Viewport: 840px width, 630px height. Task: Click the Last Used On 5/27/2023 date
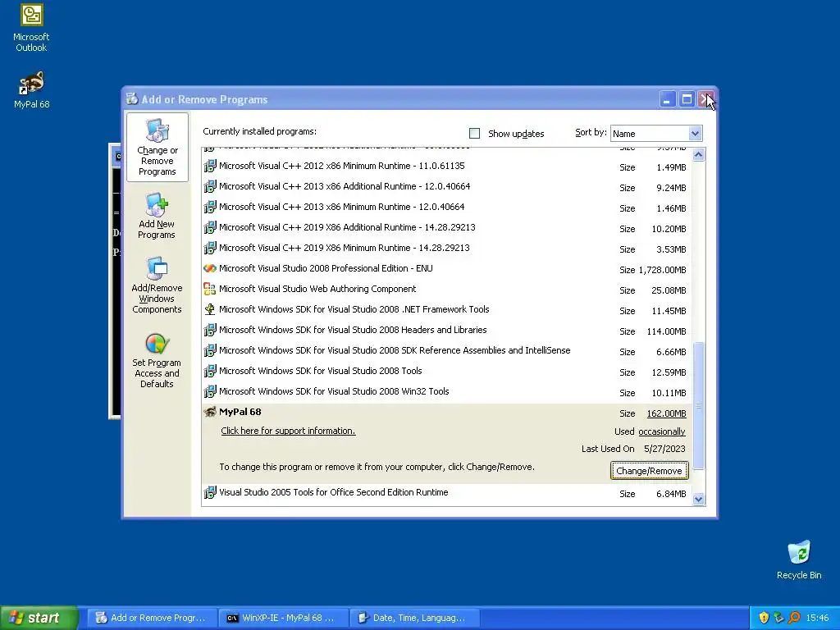(x=664, y=449)
